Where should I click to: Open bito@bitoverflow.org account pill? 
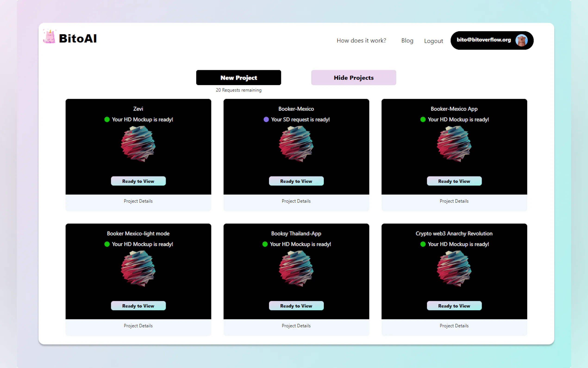[x=484, y=40]
